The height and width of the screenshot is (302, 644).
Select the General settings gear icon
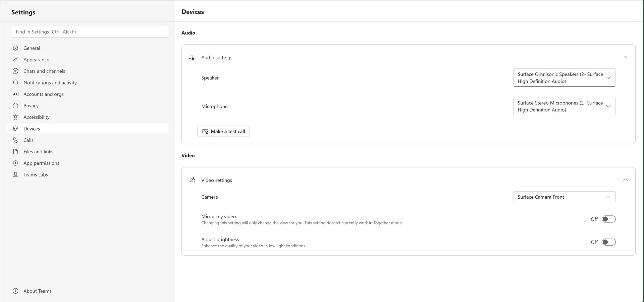click(x=15, y=48)
